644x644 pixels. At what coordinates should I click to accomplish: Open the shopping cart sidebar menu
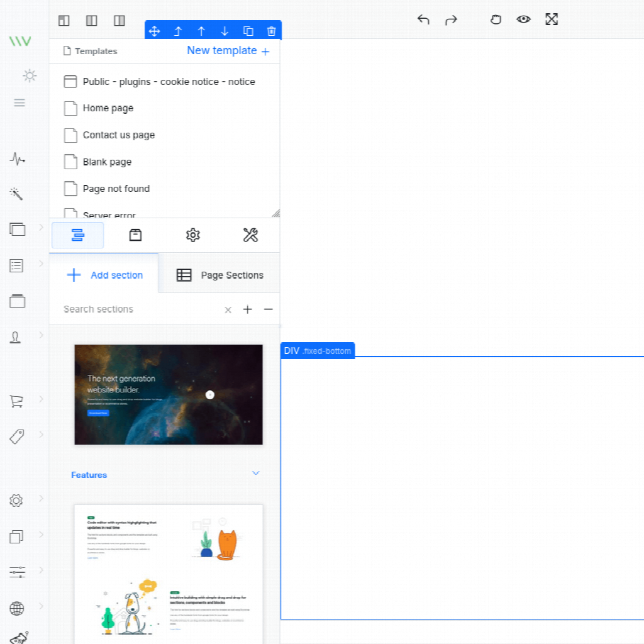tap(16, 401)
